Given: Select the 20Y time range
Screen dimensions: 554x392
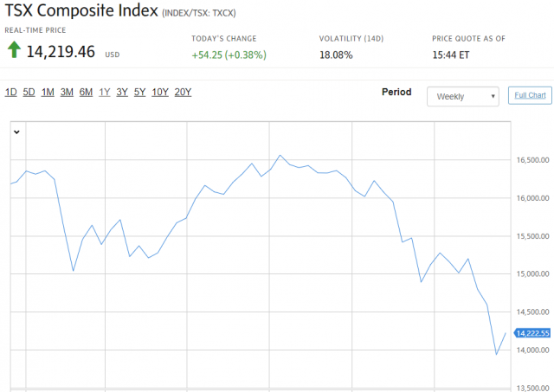Looking at the screenshot, I should click(183, 93).
